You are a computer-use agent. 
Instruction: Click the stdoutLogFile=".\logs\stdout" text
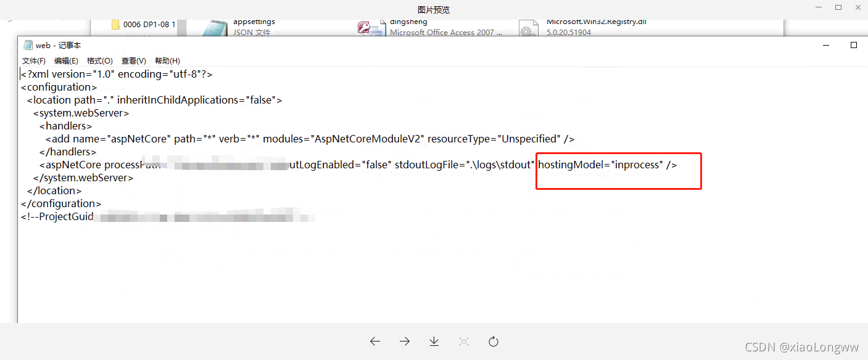click(x=465, y=165)
